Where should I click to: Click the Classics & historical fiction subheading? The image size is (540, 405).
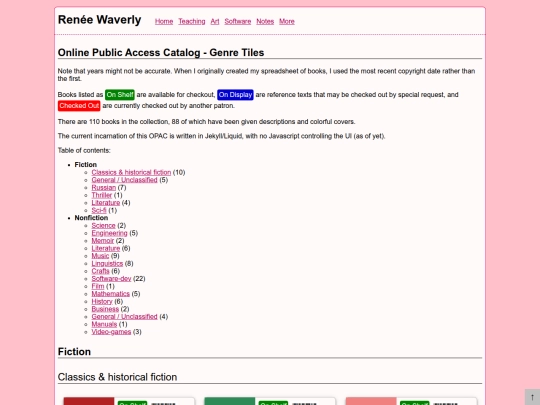[117, 377]
